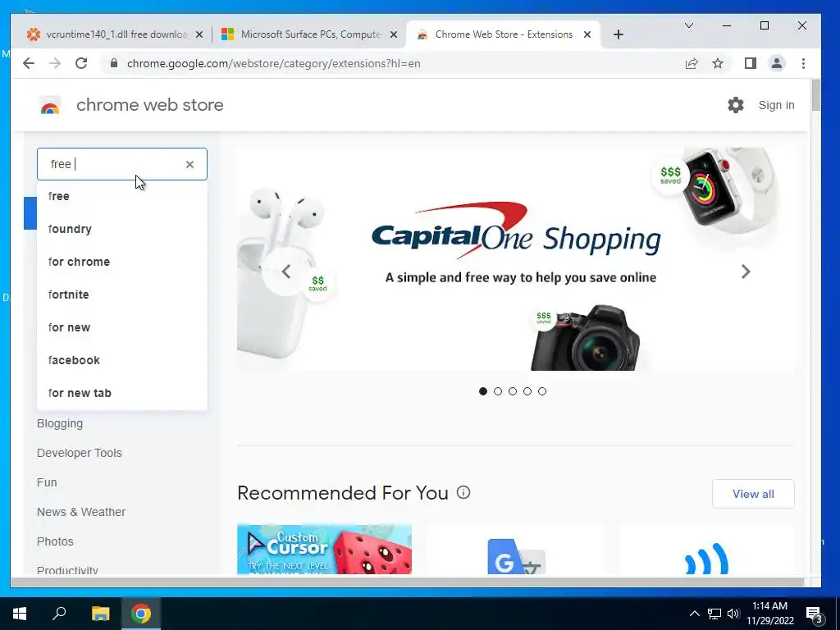Viewport: 840px width, 630px height.
Task: Select third carousel dot
Action: tap(513, 391)
